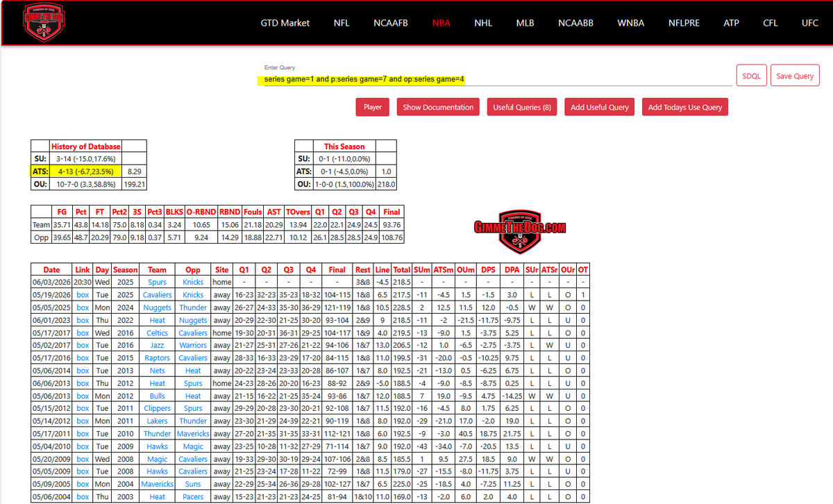833x504 pixels.
Task: Open box score link for 05/06/2004 game
Action: pyautogui.click(x=83, y=496)
